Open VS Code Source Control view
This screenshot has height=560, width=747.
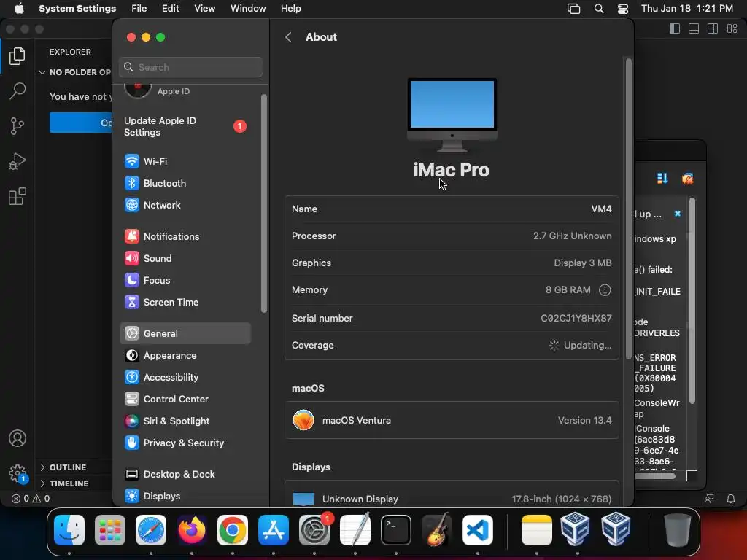click(18, 125)
